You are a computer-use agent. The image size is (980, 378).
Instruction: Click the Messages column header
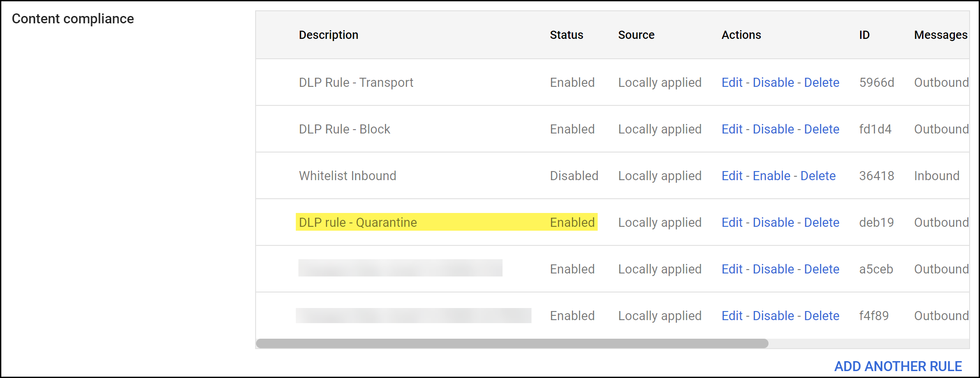tap(940, 35)
